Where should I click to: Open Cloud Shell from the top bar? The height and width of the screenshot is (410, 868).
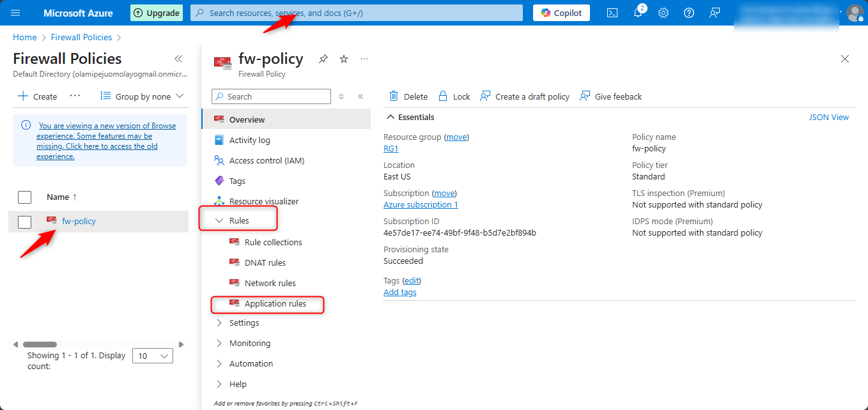612,13
